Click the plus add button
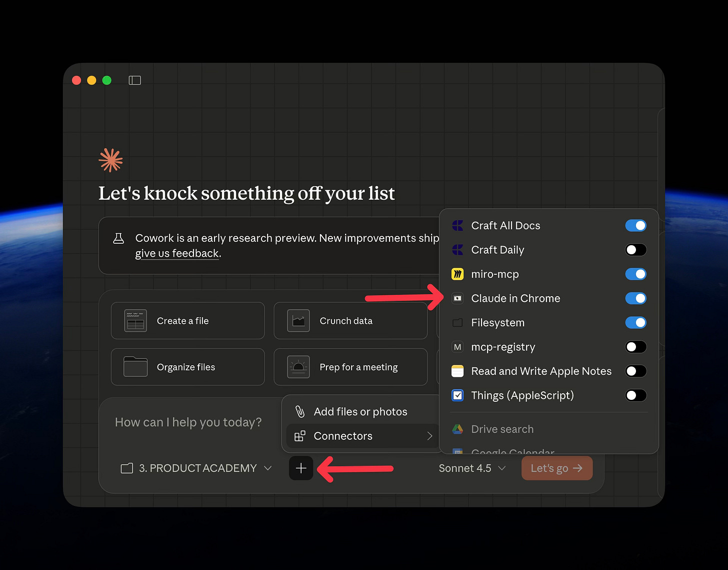Image resolution: width=728 pixels, height=570 pixels. point(301,468)
